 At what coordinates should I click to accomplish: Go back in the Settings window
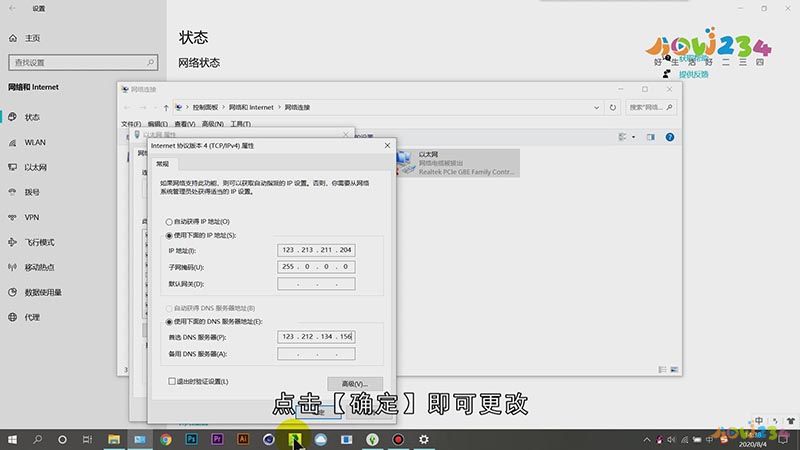tap(12, 8)
